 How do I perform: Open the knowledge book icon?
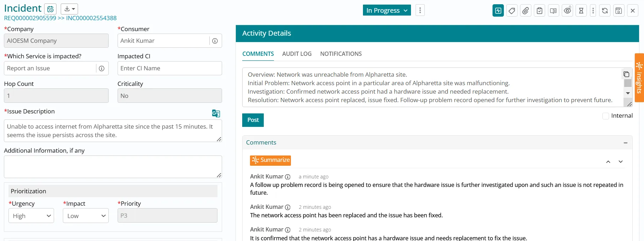click(553, 11)
